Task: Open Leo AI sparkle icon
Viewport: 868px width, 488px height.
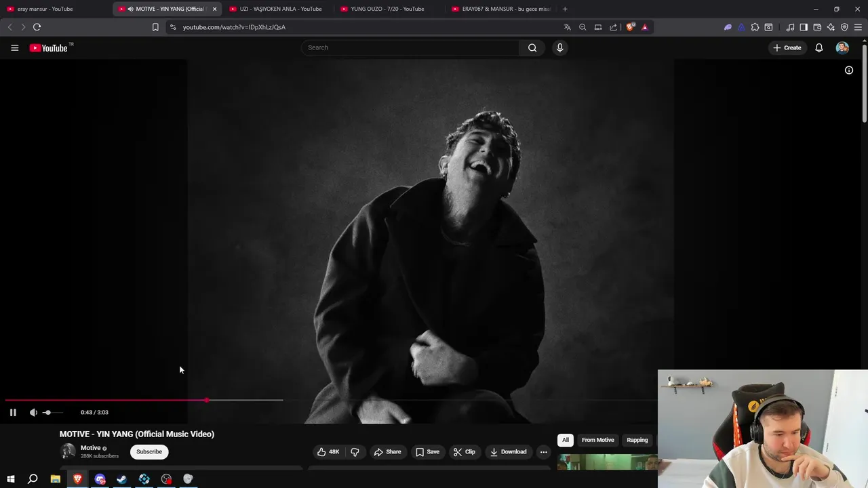Action: coord(831,27)
